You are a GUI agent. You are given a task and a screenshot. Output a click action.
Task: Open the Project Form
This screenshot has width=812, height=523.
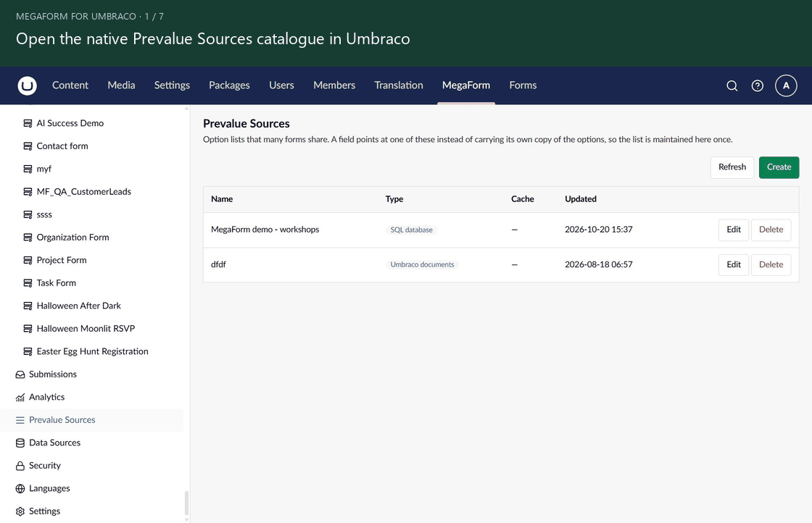click(x=62, y=260)
